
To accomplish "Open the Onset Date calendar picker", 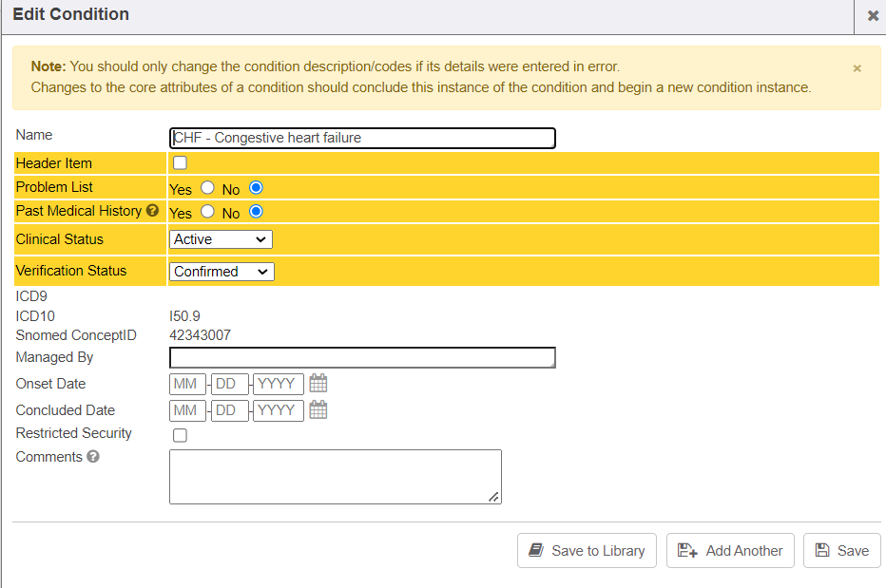I will click(318, 384).
